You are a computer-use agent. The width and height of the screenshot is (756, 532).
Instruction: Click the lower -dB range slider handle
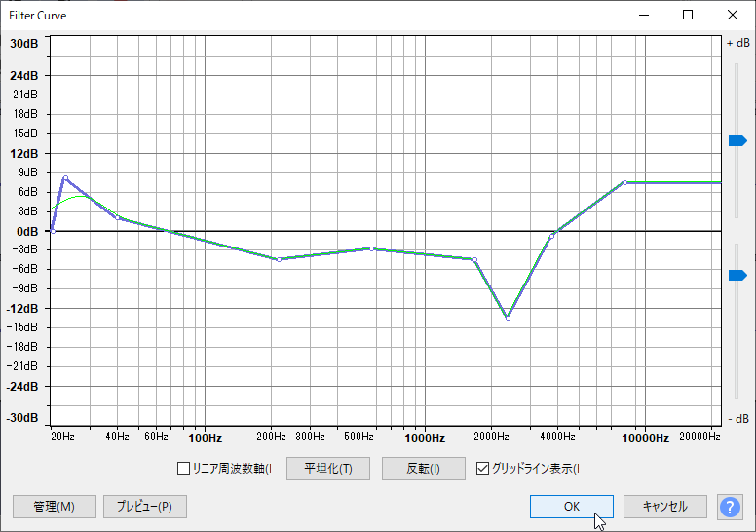(737, 275)
